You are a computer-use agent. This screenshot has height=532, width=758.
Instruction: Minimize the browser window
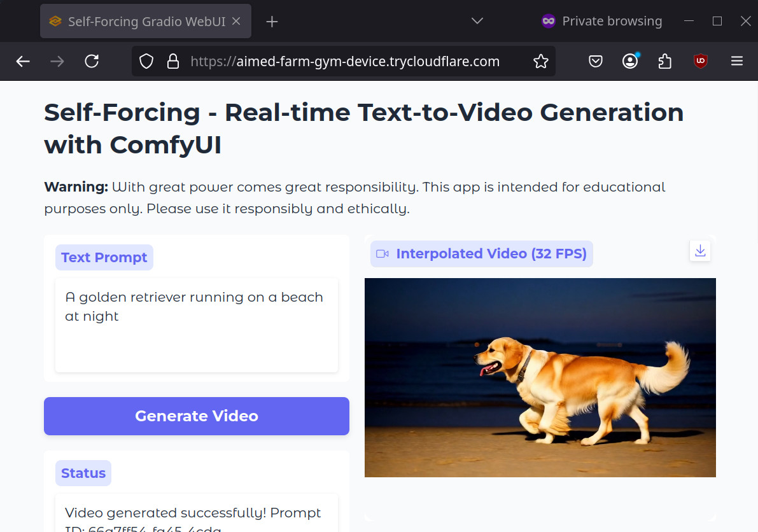[x=689, y=21]
